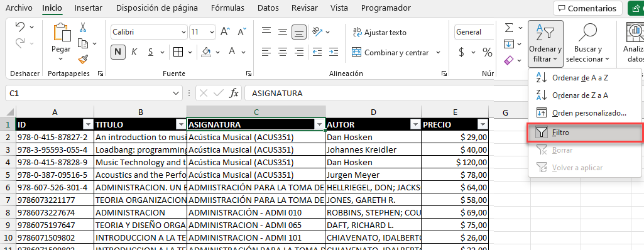
Task: Switch to the Programador tab
Action: tap(386, 8)
